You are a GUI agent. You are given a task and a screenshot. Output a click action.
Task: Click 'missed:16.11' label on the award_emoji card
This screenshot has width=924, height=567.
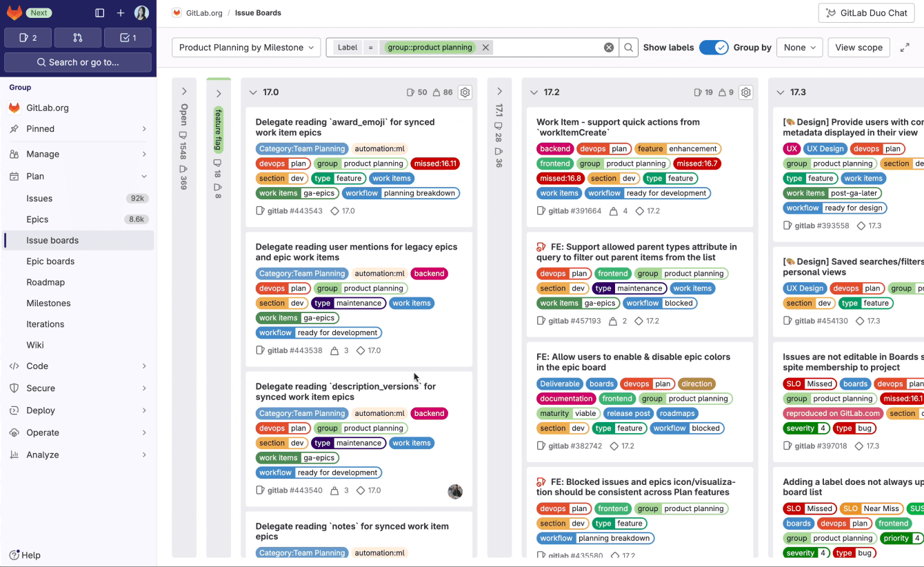click(x=435, y=163)
